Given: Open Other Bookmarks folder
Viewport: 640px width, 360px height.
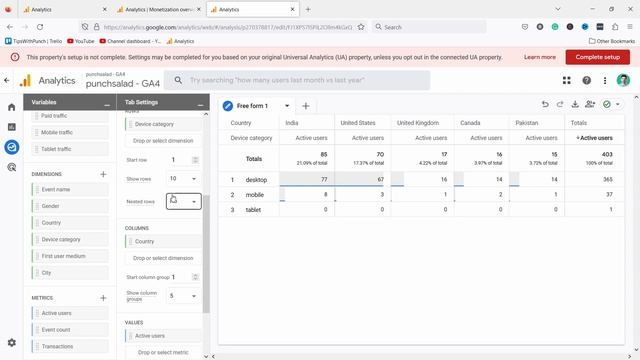Looking at the screenshot, I should pos(612,41).
